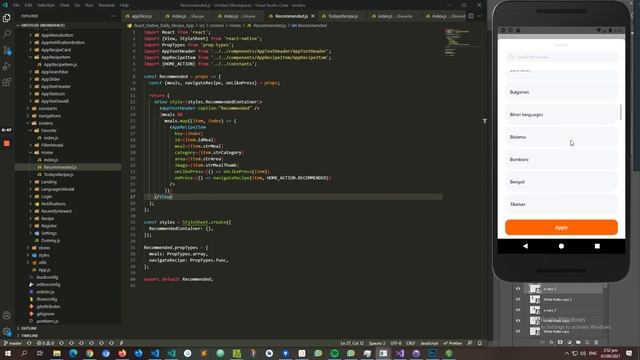The image size is (640, 360).
Task: Select the Bihari languages option
Action: tap(562, 115)
